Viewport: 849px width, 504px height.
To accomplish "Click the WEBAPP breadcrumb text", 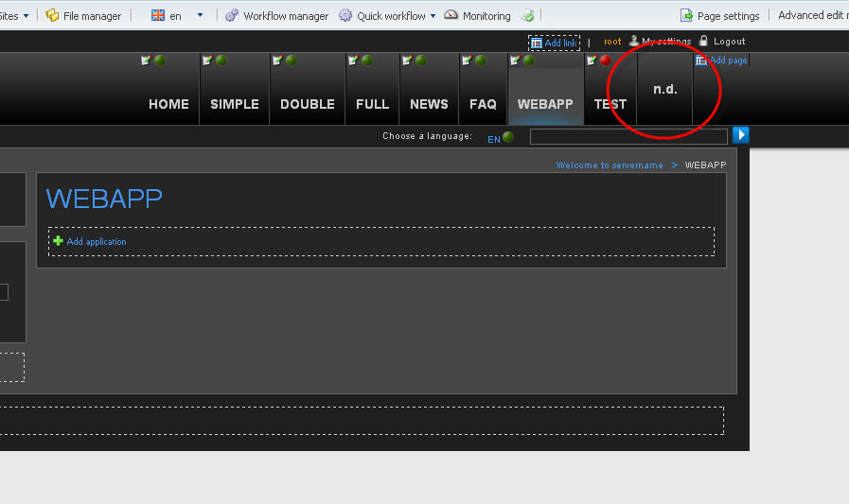I will pos(705,165).
